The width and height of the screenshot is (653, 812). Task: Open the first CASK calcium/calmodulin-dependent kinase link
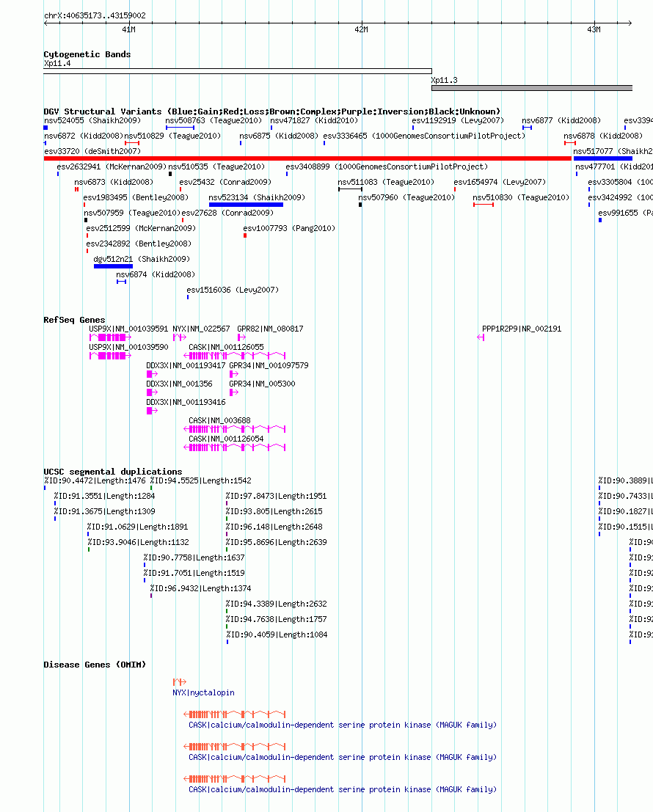tap(343, 725)
